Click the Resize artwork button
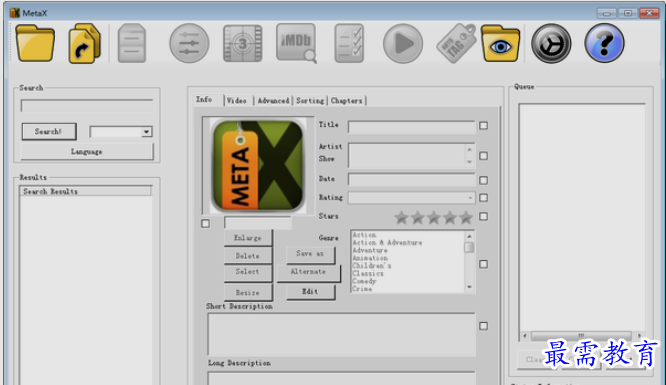The image size is (666, 385). pyautogui.click(x=248, y=293)
